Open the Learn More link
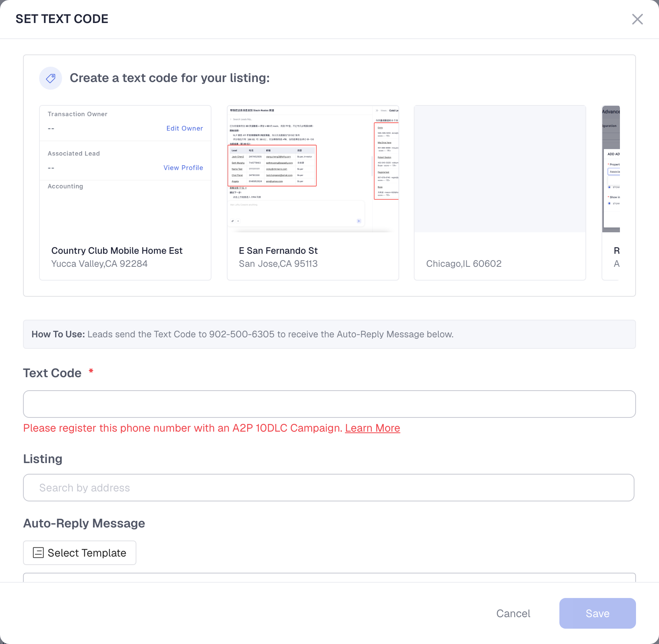Image resolution: width=659 pixels, height=644 pixels. 372,428
